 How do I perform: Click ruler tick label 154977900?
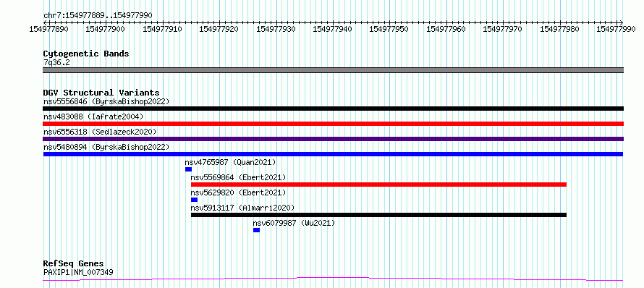[105, 29]
